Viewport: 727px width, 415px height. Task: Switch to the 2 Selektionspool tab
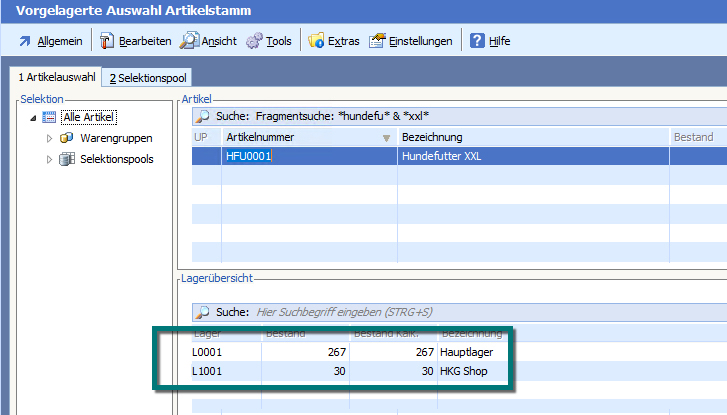click(148, 78)
